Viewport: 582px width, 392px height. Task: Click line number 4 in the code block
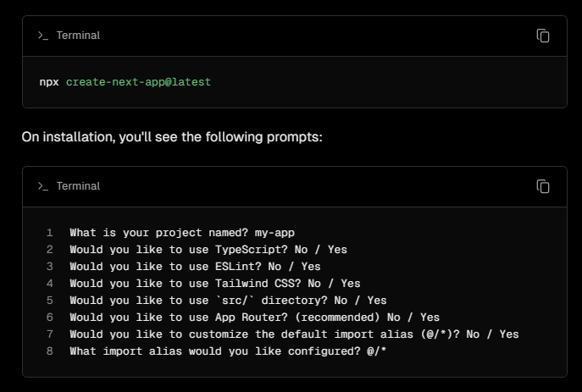point(50,284)
